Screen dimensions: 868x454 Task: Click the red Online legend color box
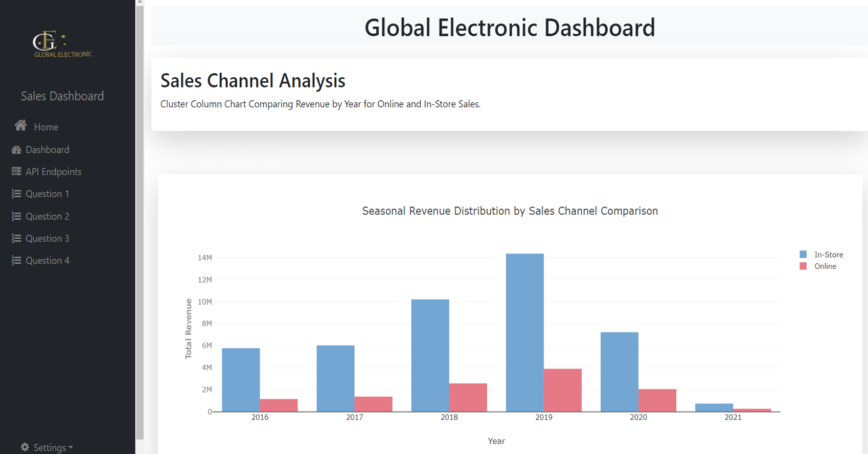click(x=803, y=266)
